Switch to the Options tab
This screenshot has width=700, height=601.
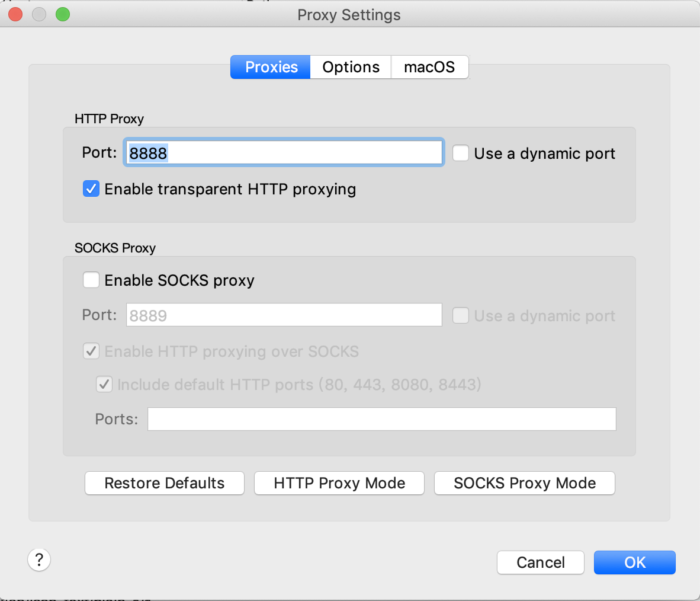click(x=351, y=67)
